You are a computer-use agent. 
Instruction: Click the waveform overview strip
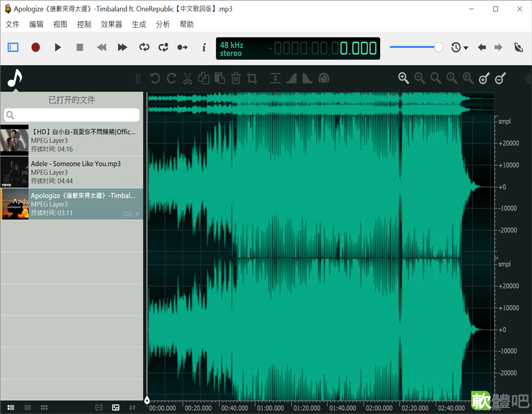coord(320,103)
